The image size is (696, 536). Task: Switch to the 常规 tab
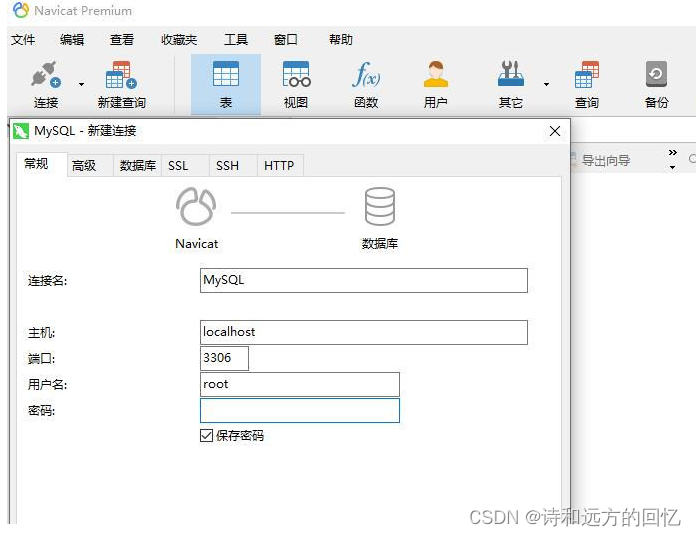click(x=41, y=164)
